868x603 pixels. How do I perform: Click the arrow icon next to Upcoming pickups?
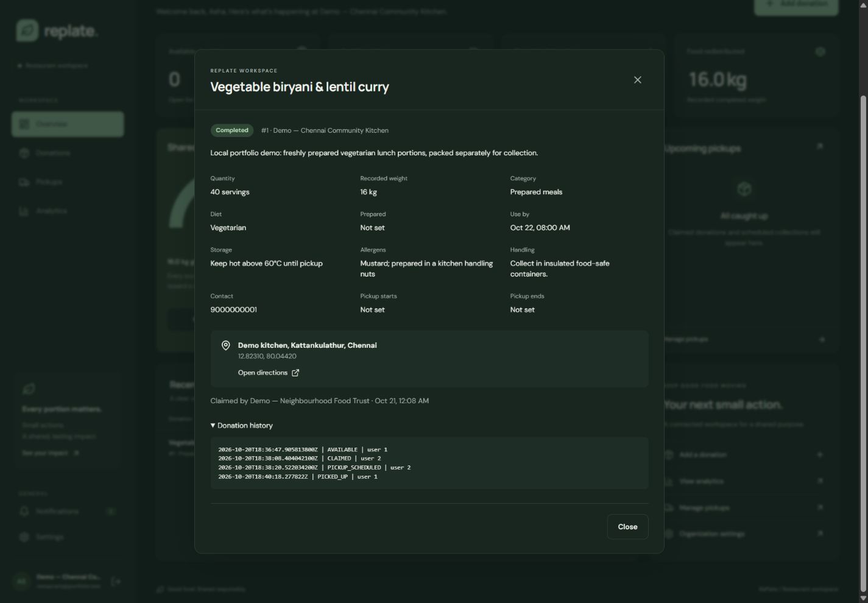[x=820, y=147]
